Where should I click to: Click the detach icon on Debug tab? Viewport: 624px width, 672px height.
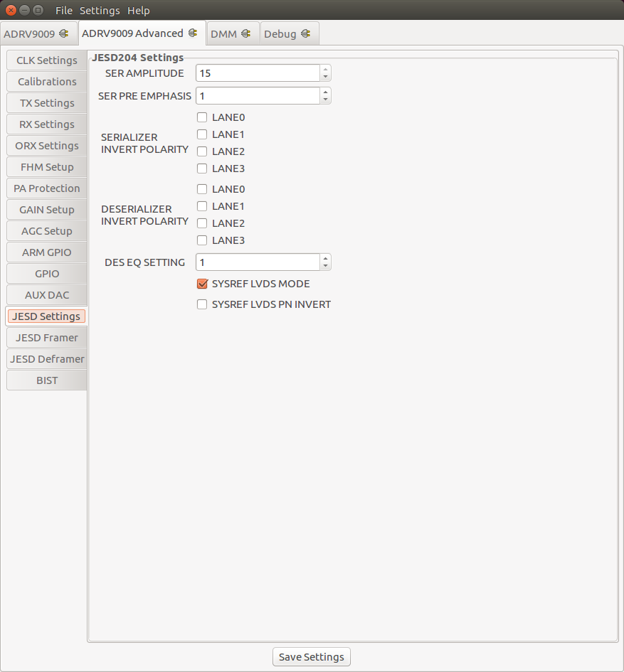[x=305, y=33]
